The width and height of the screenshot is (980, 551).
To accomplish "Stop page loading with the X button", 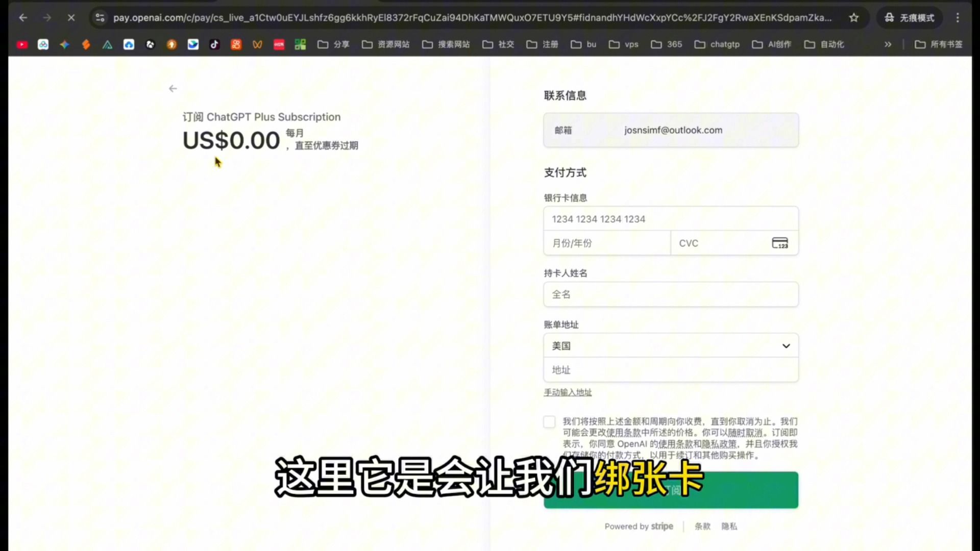I will point(71,18).
